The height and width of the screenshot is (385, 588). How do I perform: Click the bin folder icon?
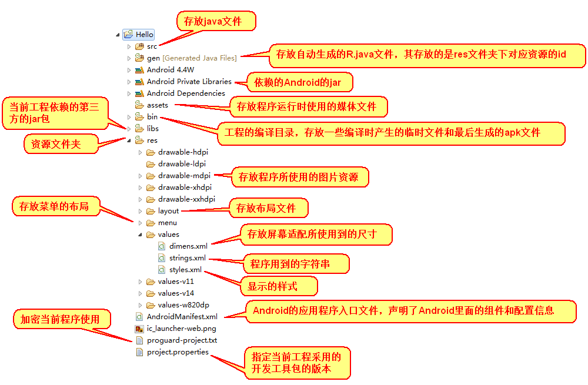pyautogui.click(x=139, y=116)
